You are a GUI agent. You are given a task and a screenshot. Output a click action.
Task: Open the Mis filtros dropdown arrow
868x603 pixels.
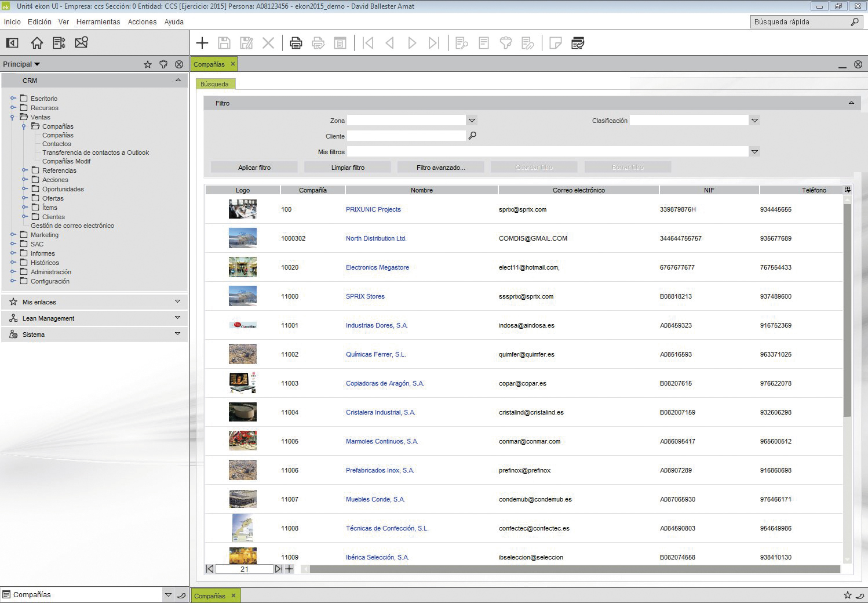pos(754,152)
